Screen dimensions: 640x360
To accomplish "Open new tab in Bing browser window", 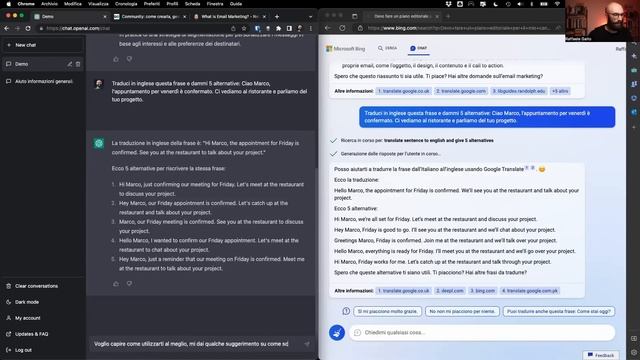I will coord(448,16).
